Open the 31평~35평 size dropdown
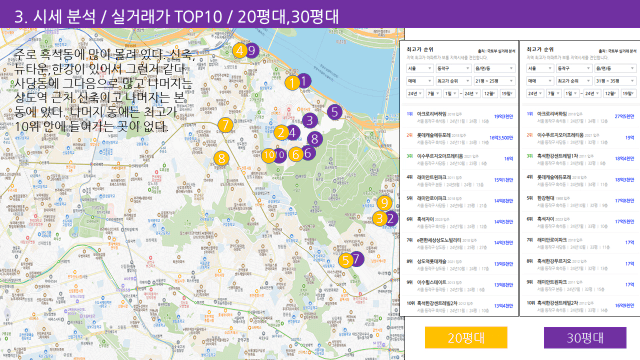The width and height of the screenshot is (640, 360). pos(615,81)
